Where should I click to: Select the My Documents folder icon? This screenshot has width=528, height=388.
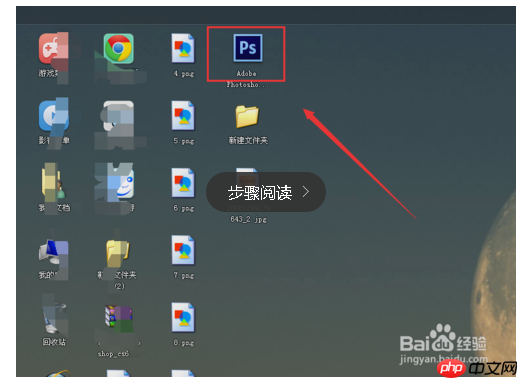pyautogui.click(x=53, y=182)
